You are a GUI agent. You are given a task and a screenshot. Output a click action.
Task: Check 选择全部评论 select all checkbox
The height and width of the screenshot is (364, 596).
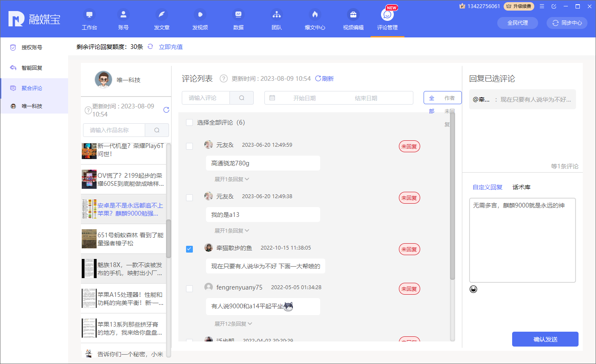click(189, 122)
